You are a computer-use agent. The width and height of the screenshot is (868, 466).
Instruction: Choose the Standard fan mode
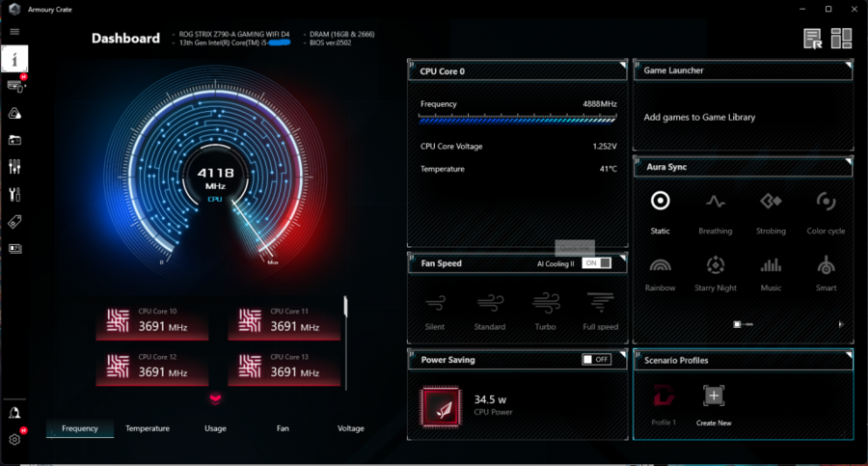pos(490,312)
